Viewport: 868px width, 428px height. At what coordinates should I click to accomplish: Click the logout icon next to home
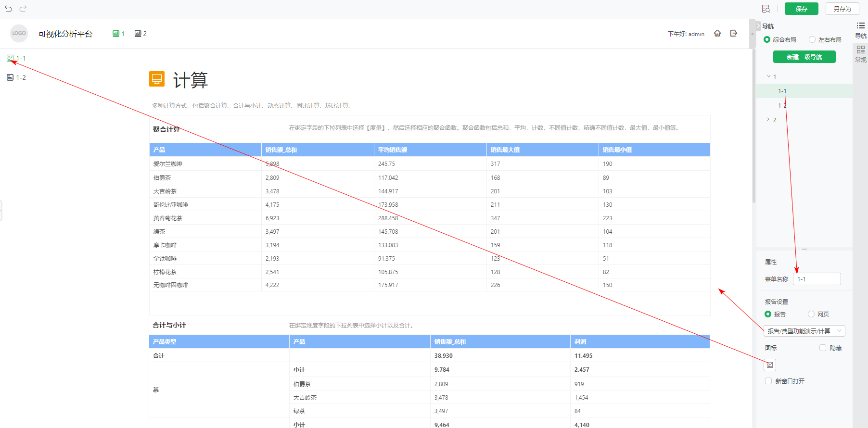(x=734, y=33)
